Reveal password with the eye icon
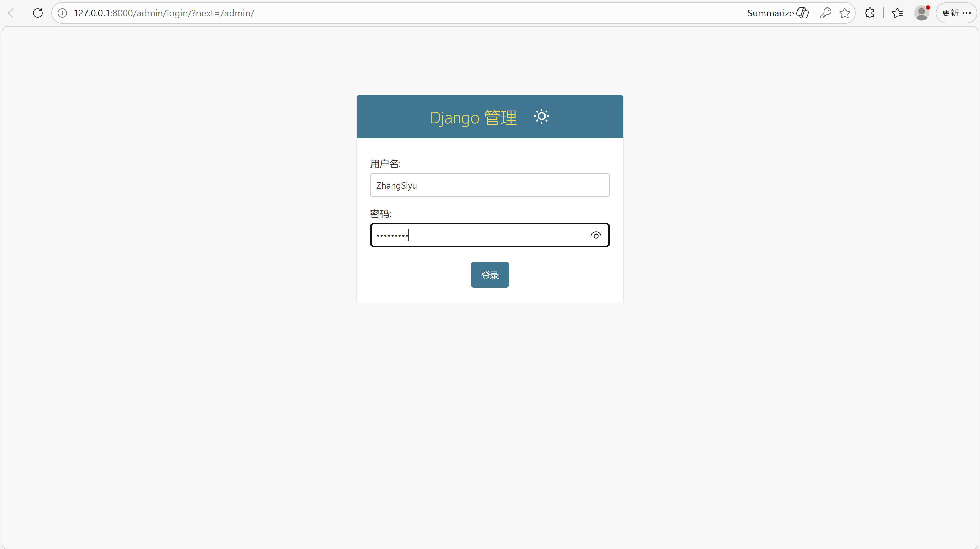This screenshot has height=549, width=980. click(596, 235)
